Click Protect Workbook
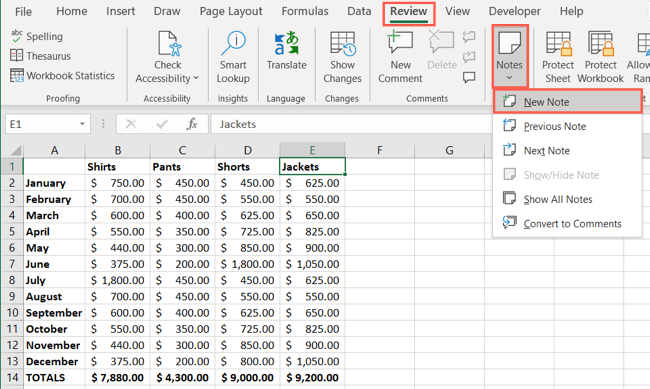 tap(600, 57)
